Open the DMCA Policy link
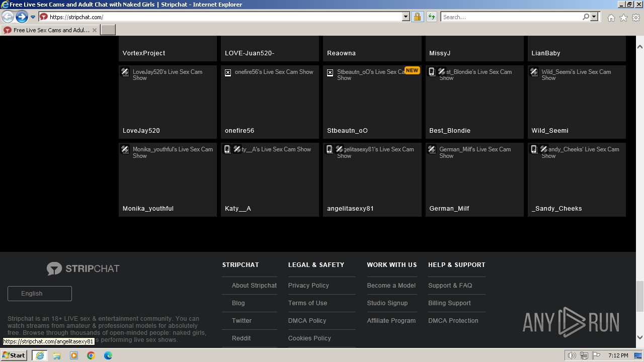 coord(307,321)
